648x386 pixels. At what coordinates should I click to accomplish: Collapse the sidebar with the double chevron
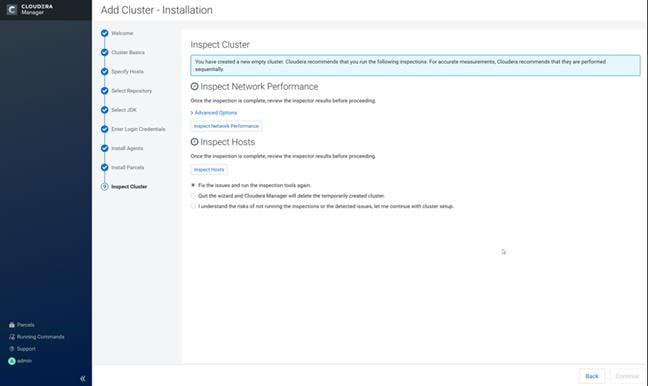(x=83, y=378)
